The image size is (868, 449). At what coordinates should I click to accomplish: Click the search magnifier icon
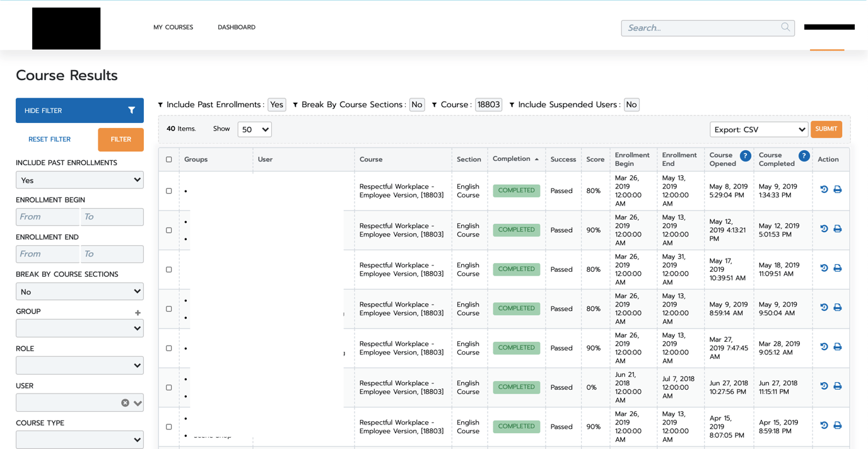click(x=785, y=27)
